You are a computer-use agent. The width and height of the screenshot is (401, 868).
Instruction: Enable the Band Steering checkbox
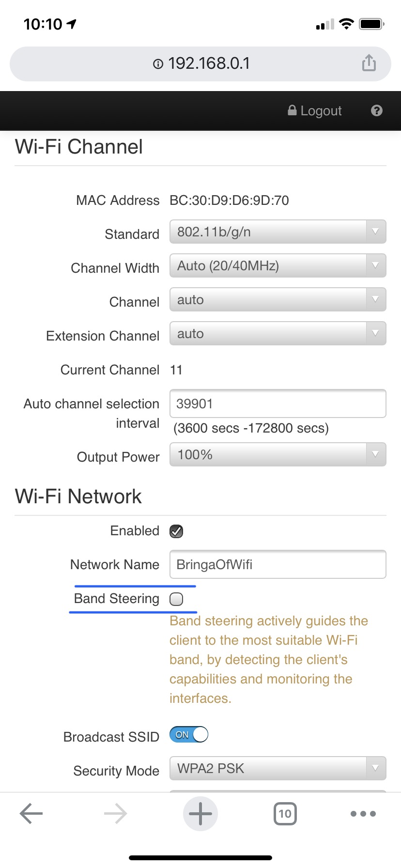[176, 599]
